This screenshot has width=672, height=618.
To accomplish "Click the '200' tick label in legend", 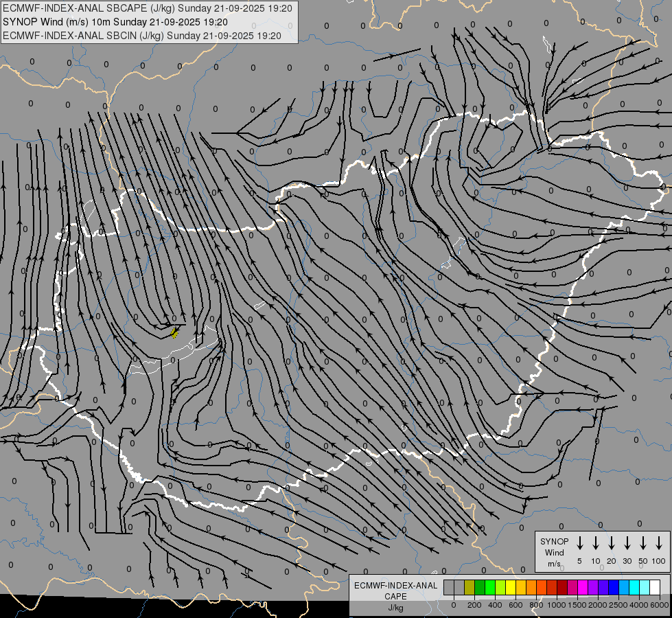I will click(x=474, y=605).
